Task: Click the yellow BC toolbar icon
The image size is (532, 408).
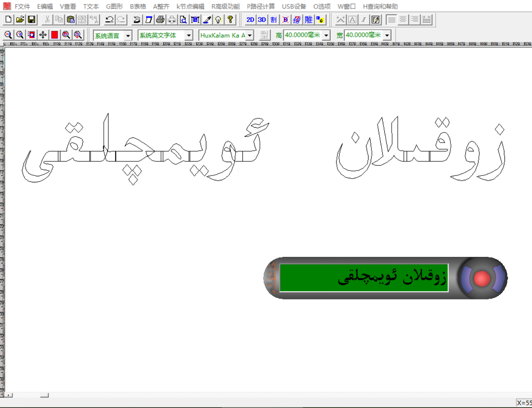Action: [x=321, y=19]
